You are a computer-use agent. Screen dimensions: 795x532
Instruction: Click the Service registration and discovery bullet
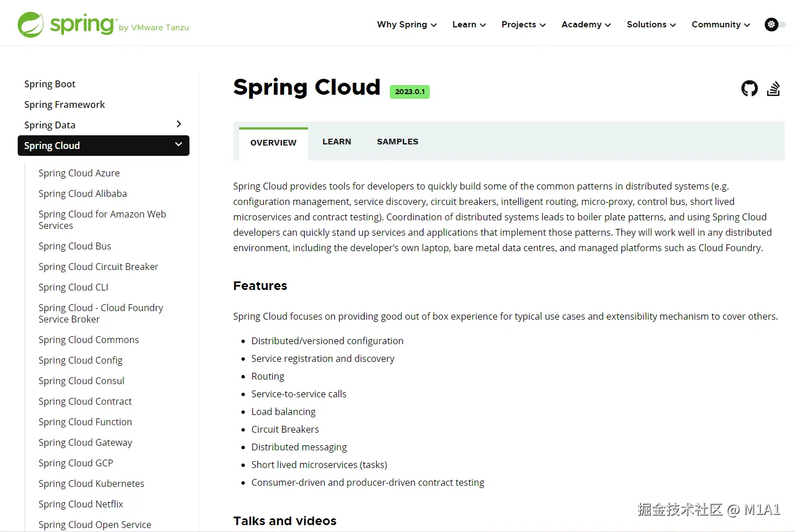322,358
